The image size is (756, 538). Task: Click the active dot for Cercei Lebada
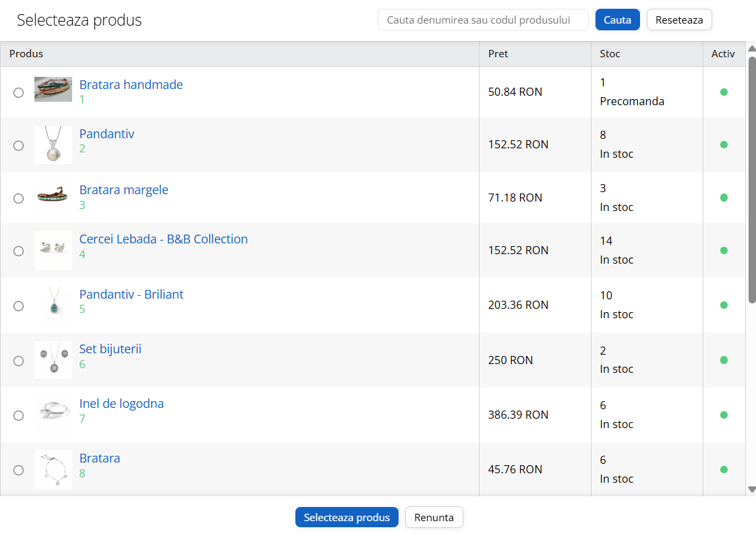(724, 250)
